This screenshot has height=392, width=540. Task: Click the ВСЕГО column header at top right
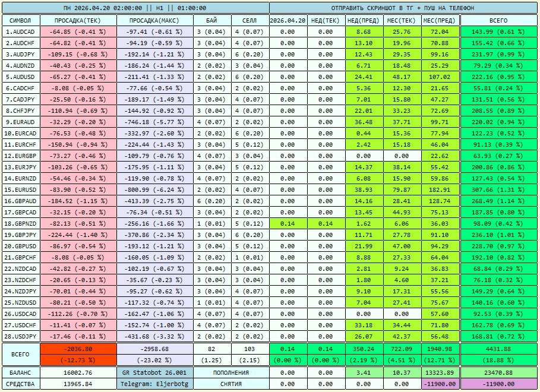tap(498, 20)
